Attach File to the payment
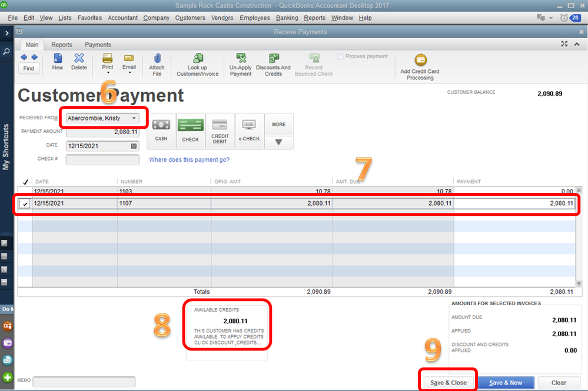This screenshot has height=391, width=588. (x=157, y=65)
